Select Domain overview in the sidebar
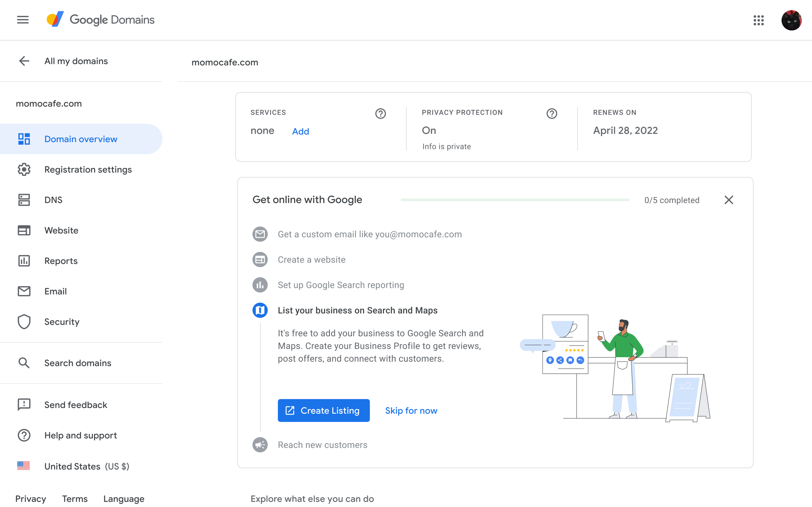The width and height of the screenshot is (812, 507). tap(81, 139)
